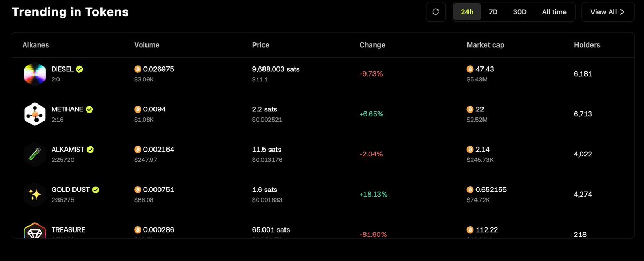644x261 pixels.
Task: Open View All with chevron
Action: [x=607, y=12]
